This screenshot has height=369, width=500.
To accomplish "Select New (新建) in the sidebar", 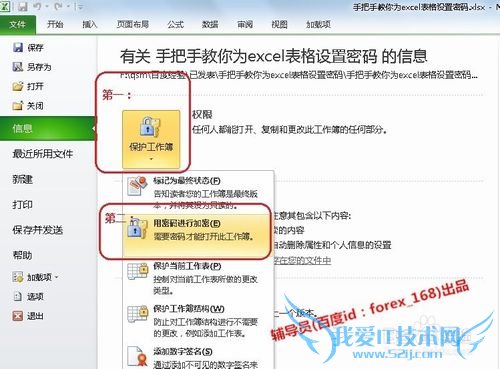I will 22,179.
